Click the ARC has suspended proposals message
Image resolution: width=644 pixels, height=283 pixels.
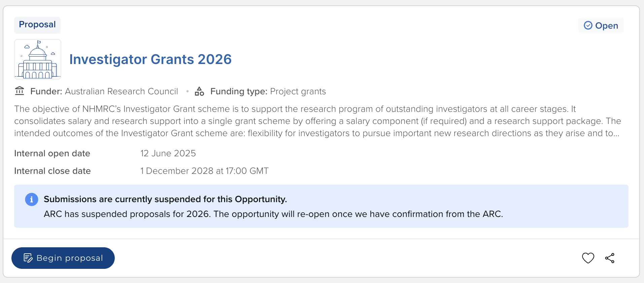click(x=273, y=214)
